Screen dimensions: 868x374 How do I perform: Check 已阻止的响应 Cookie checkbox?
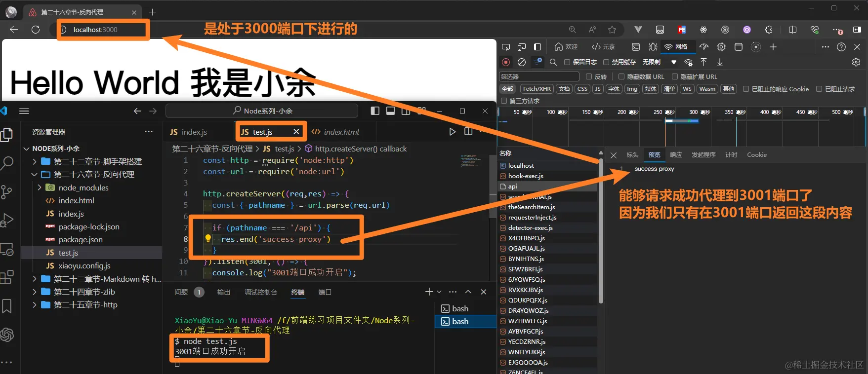pyautogui.click(x=746, y=89)
